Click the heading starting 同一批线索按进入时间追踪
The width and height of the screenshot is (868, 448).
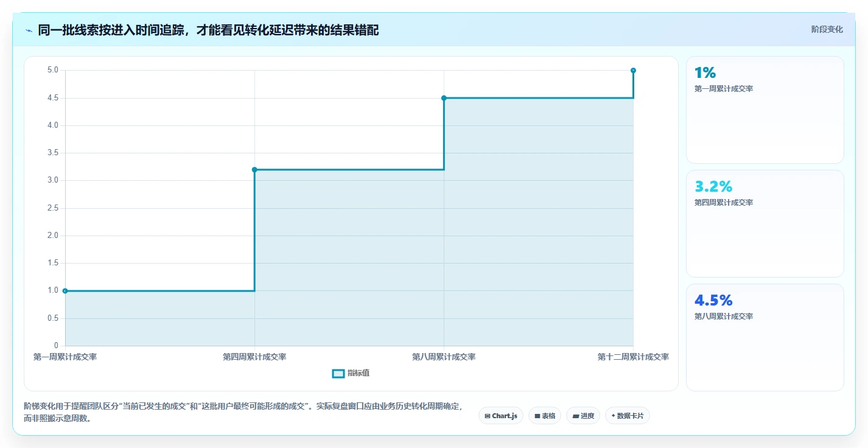[x=208, y=30]
